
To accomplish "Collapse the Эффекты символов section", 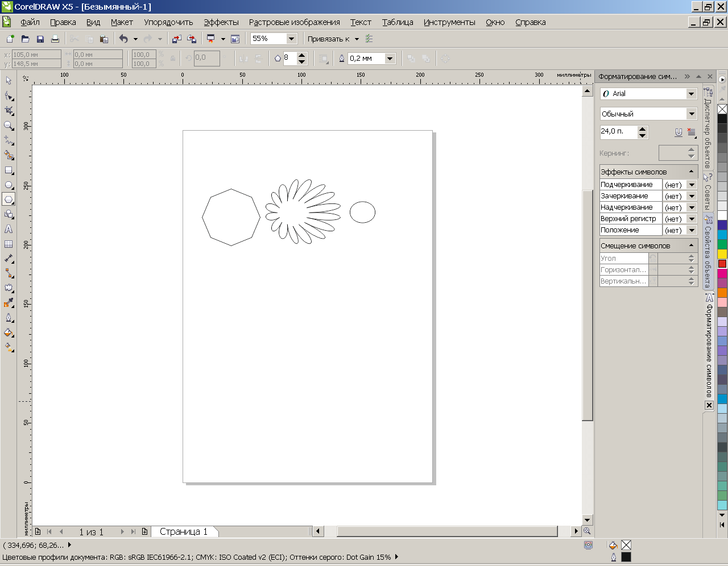I will [x=692, y=172].
